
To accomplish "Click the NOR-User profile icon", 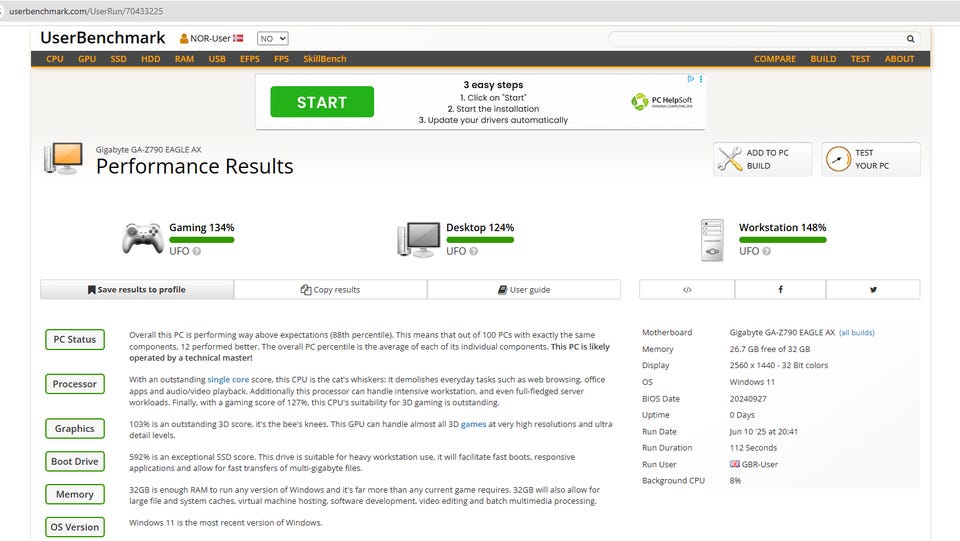I will coord(184,39).
